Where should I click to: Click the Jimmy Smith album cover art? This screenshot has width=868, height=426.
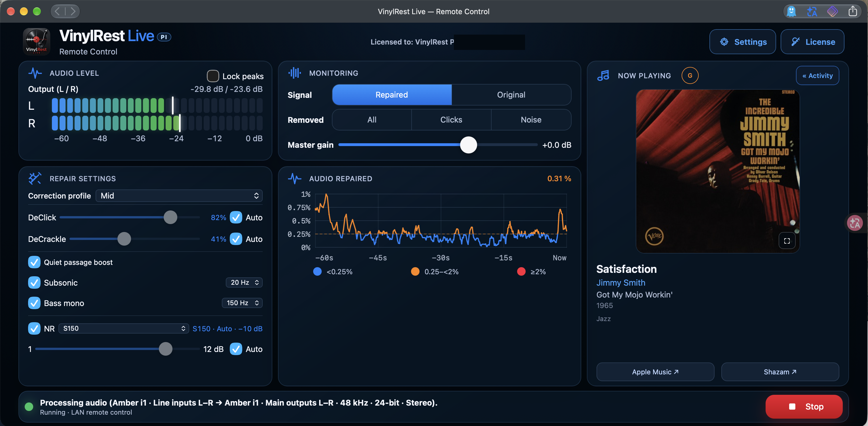point(717,171)
